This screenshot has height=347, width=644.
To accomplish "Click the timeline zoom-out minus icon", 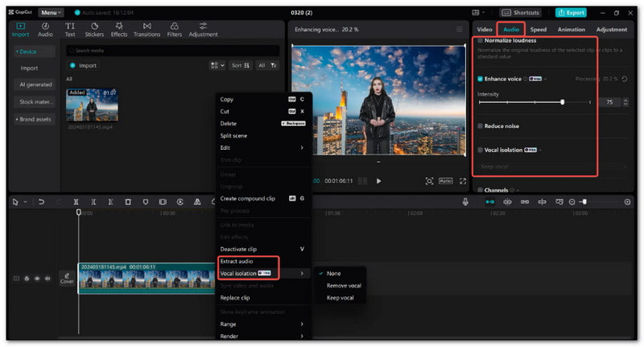I will point(572,201).
